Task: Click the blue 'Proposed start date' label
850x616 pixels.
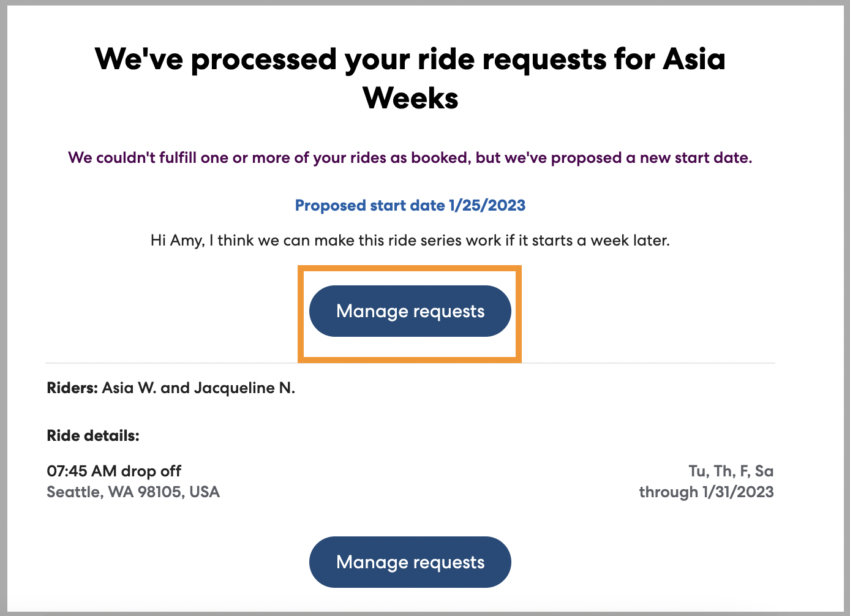Action: [370, 205]
